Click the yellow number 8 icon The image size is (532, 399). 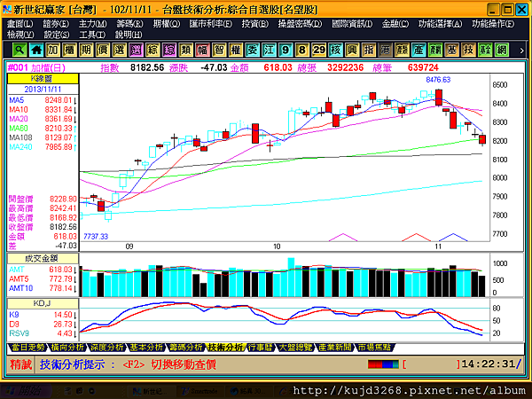(302, 51)
